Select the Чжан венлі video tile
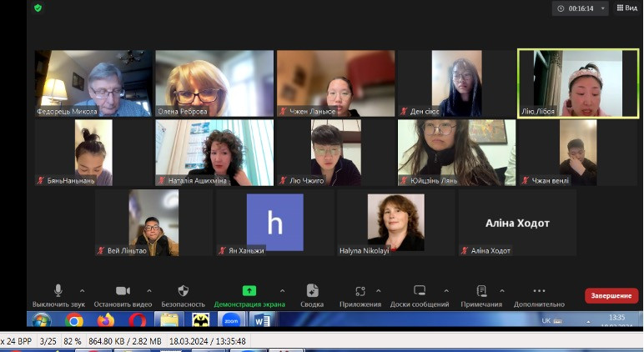 pos(578,153)
